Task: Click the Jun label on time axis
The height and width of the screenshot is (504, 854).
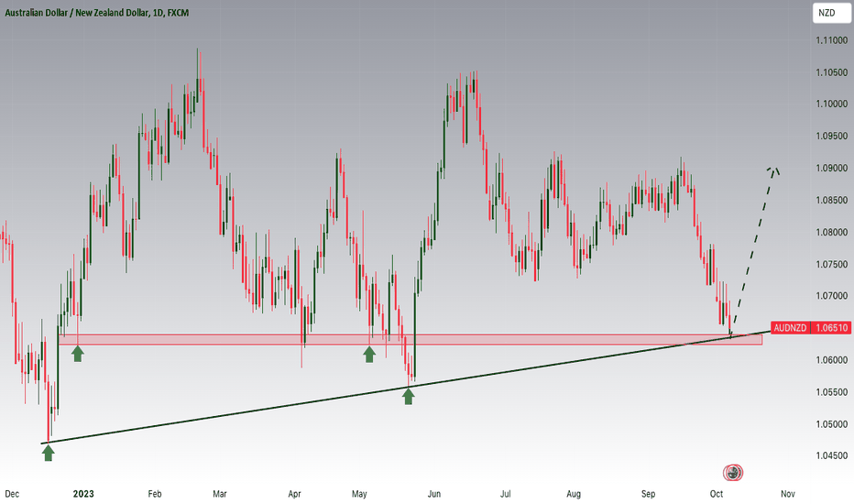Action: (x=434, y=494)
